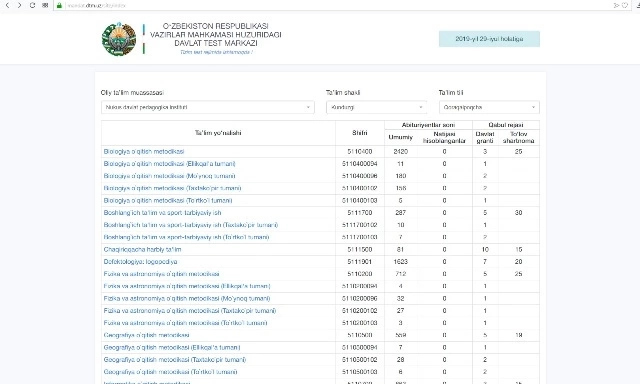Go back with the browser back arrow
Image resolution: width=640 pixels, height=384 pixels.
[x=7, y=5]
